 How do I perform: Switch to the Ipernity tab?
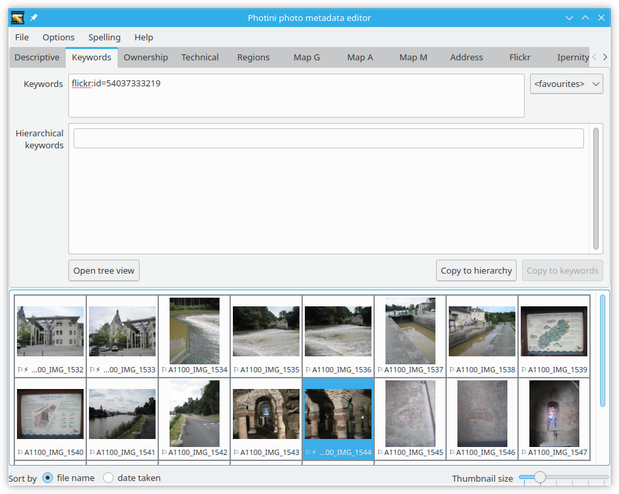coord(570,58)
